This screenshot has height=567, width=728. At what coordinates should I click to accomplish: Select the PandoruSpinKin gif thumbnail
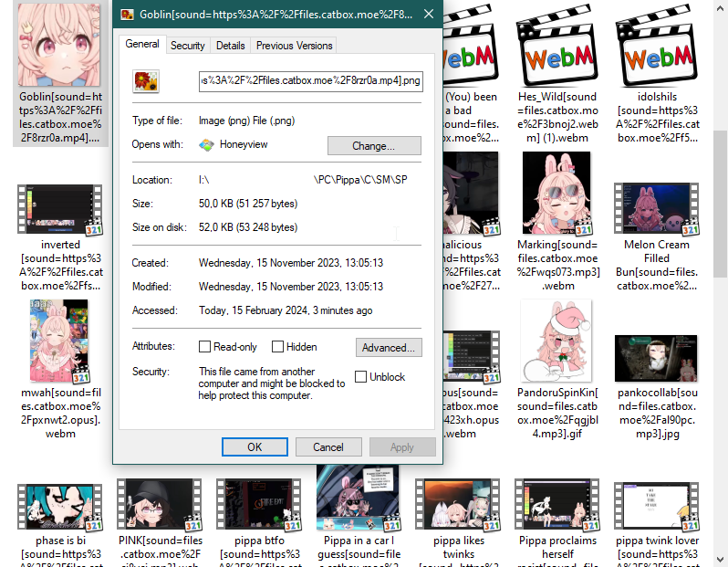coord(556,341)
